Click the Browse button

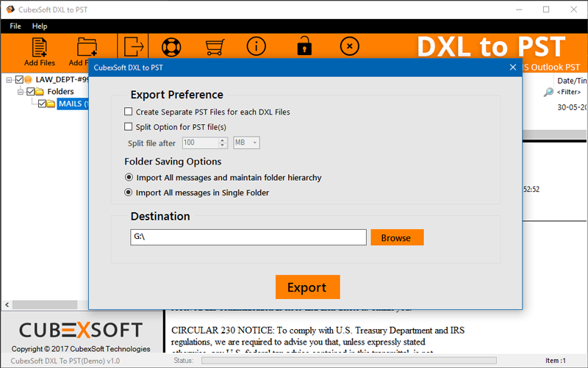tap(397, 237)
